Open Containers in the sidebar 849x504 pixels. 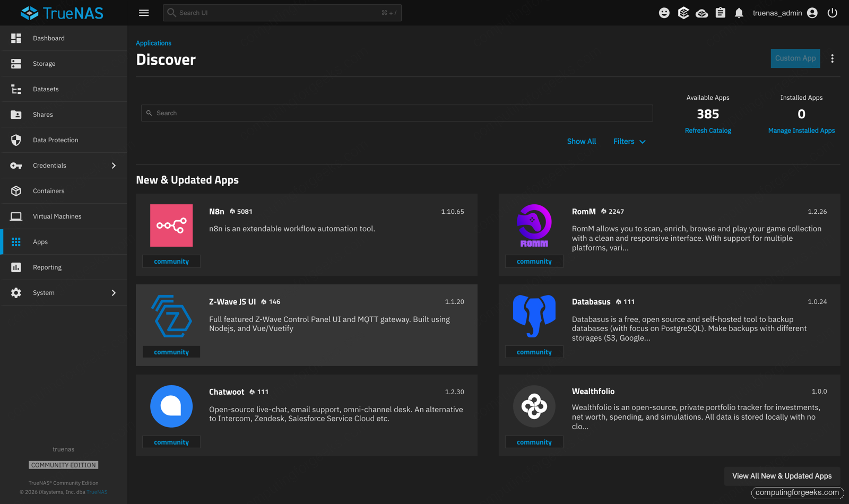click(64, 191)
